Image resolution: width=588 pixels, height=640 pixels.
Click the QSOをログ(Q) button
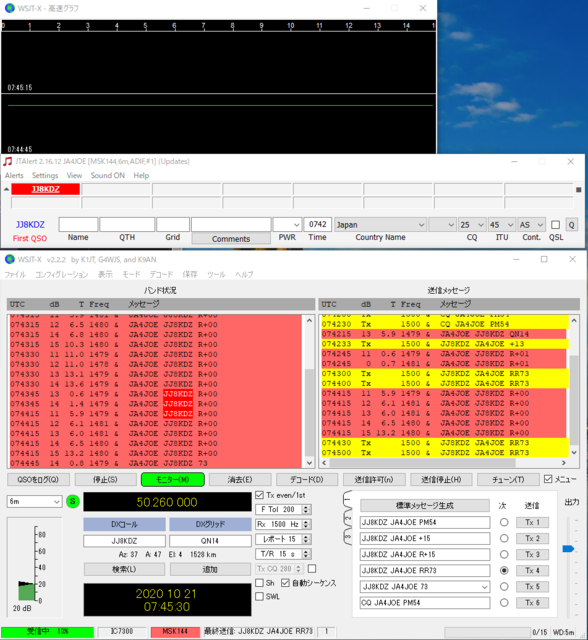[x=38, y=480]
